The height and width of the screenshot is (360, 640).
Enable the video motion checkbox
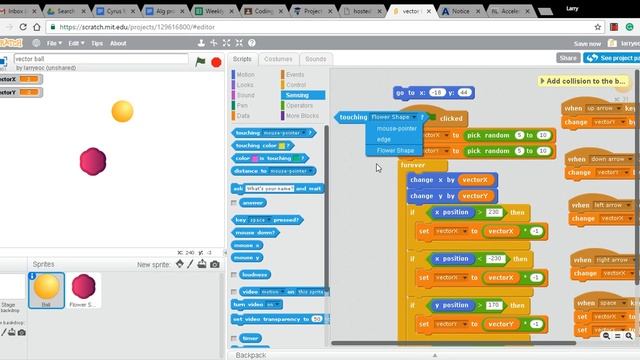click(x=234, y=292)
